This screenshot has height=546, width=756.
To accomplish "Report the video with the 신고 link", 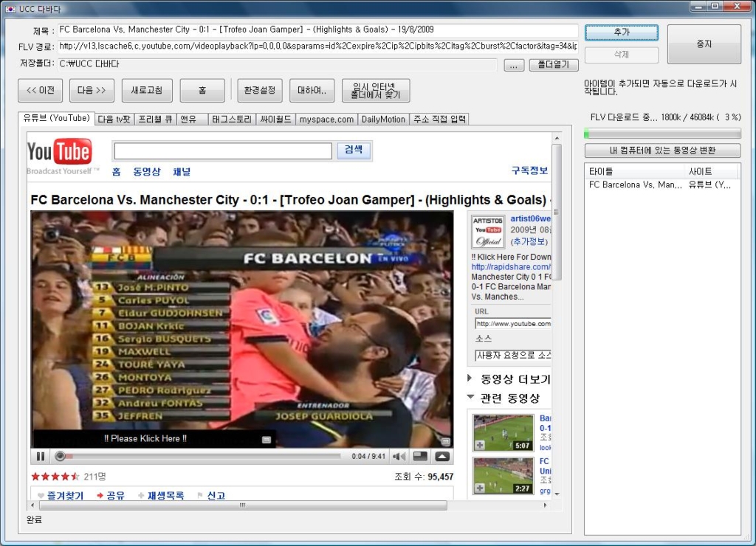I will pyautogui.click(x=216, y=495).
